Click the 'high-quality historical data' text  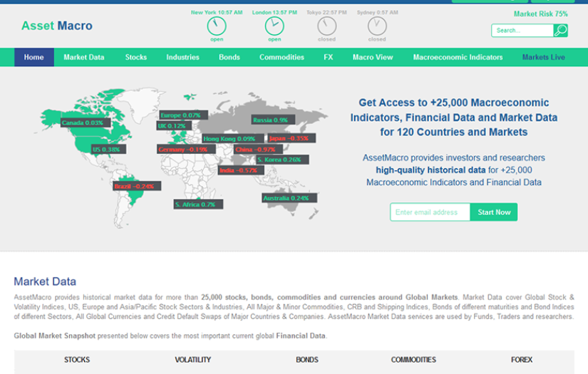tap(430, 170)
